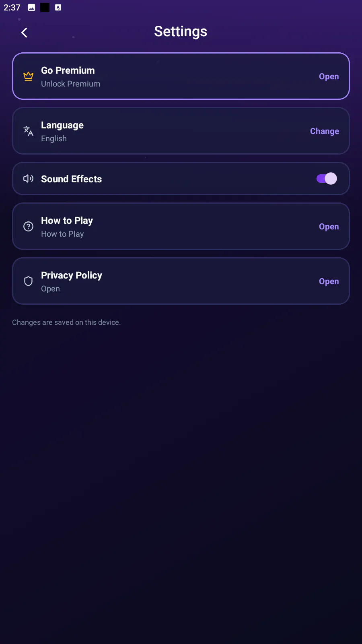Tap the black square status bar icon

pos(45,7)
